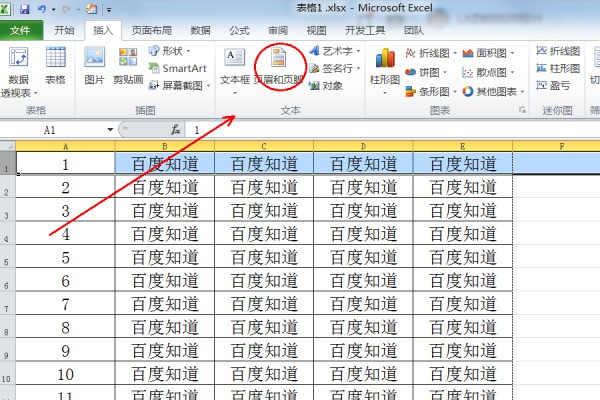Insert a 表格 table
The height and width of the screenshot is (400, 600).
tap(55, 65)
